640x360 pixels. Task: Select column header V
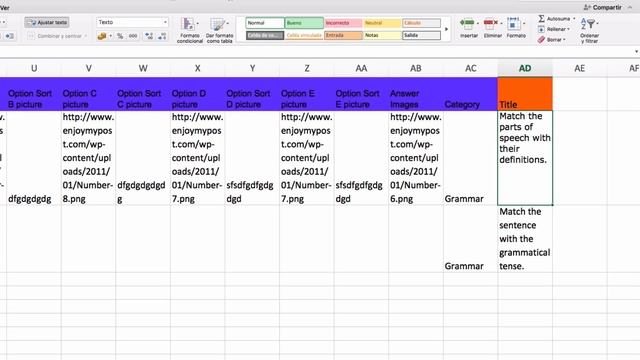89,69
